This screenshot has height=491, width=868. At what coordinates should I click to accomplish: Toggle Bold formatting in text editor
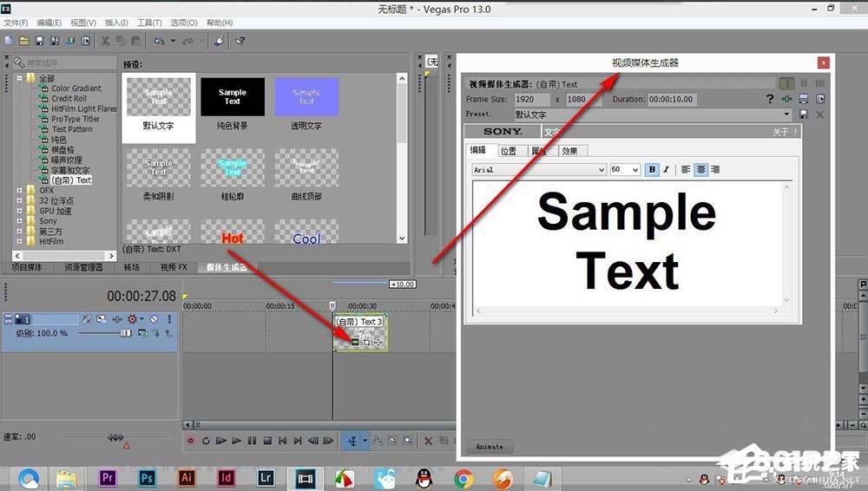point(652,169)
